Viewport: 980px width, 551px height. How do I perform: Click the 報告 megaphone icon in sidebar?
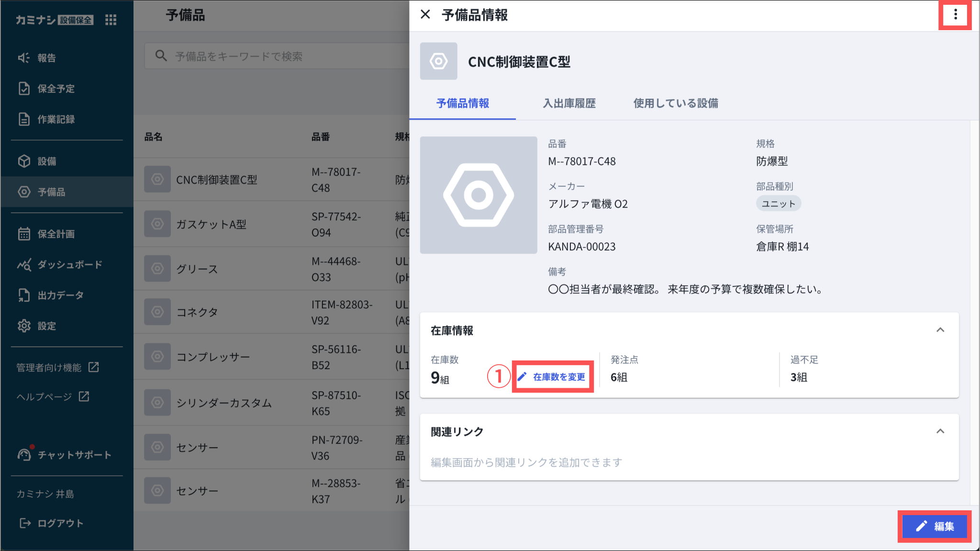[x=24, y=58]
